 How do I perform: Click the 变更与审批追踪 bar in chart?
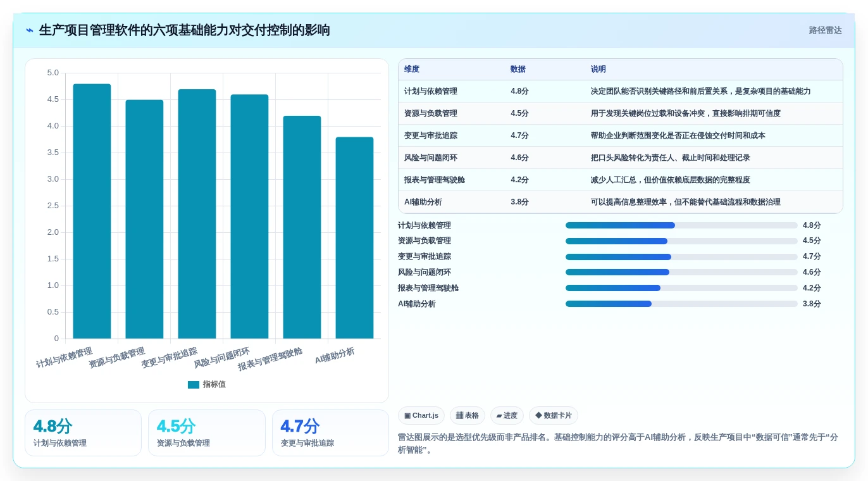coord(197,214)
